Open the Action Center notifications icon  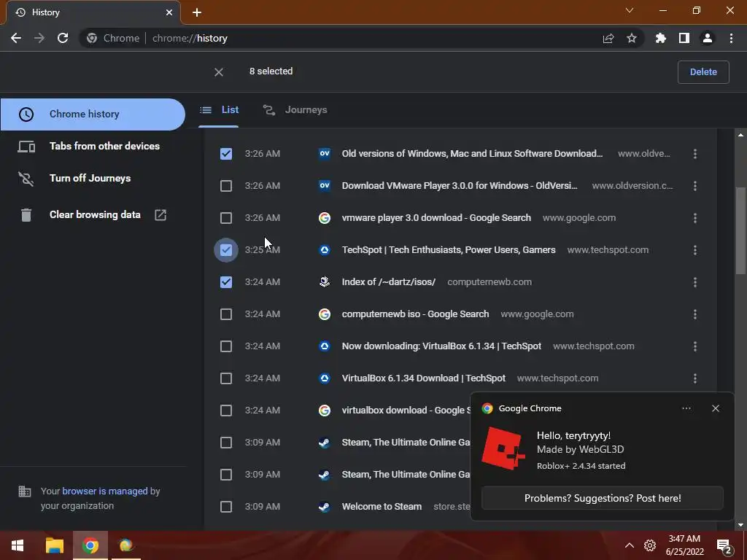coord(724,546)
